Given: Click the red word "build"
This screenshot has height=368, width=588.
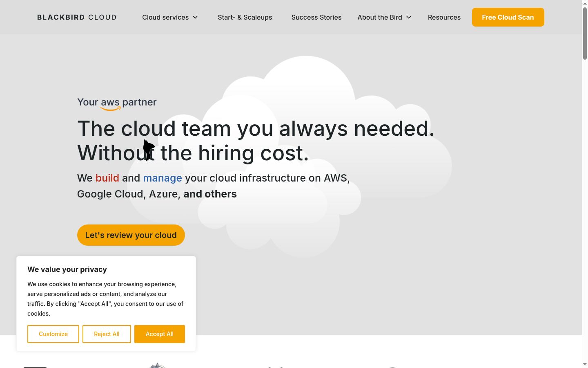Looking at the screenshot, I should 107,178.
